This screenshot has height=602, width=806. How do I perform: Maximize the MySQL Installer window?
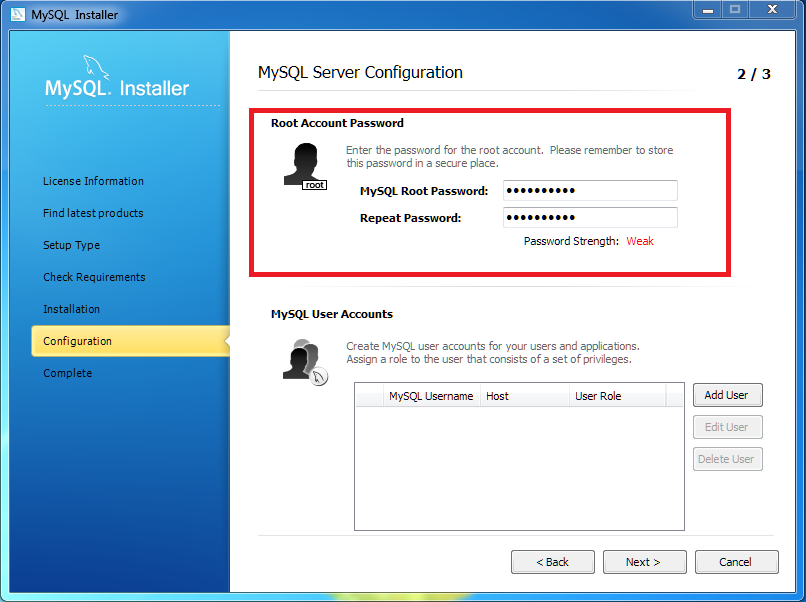(x=736, y=9)
